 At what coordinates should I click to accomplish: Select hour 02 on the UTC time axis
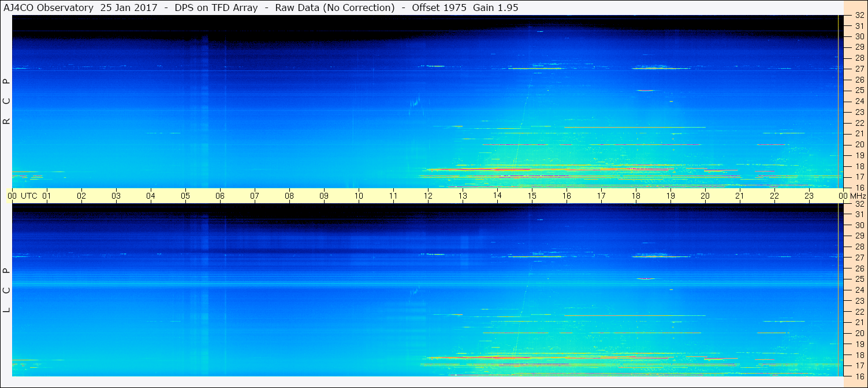click(81, 196)
